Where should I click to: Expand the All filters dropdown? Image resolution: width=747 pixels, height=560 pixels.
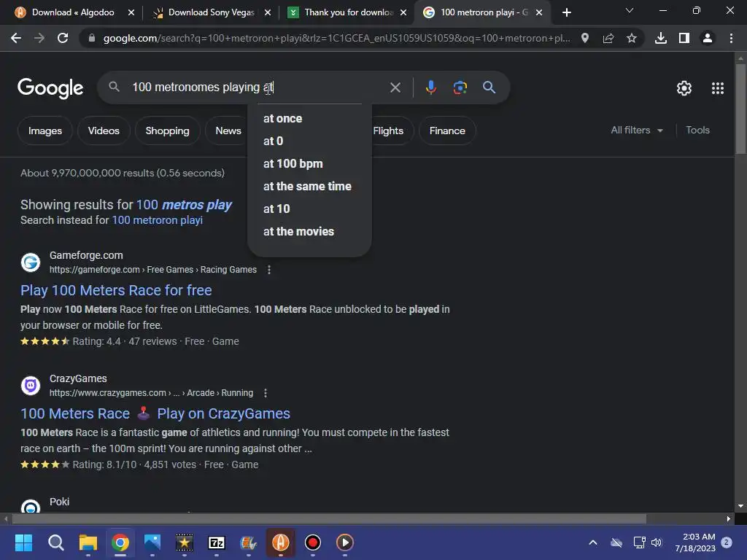coord(637,130)
